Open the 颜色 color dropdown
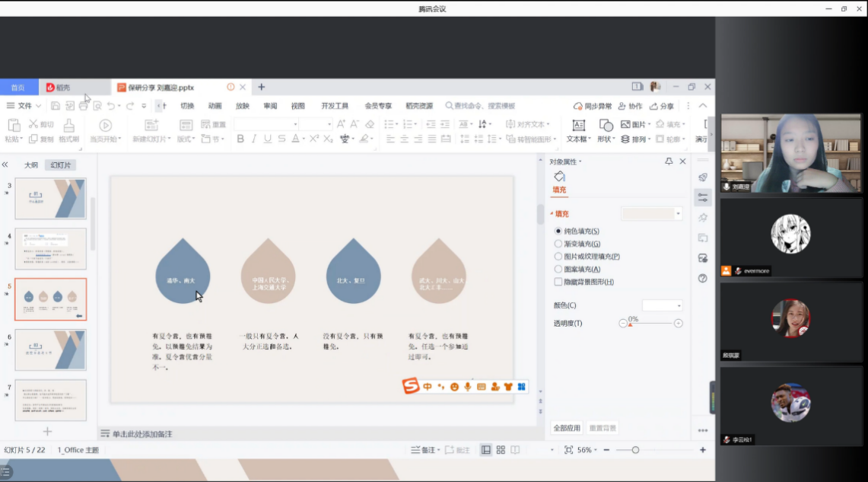The height and width of the screenshot is (482, 868). click(662, 305)
